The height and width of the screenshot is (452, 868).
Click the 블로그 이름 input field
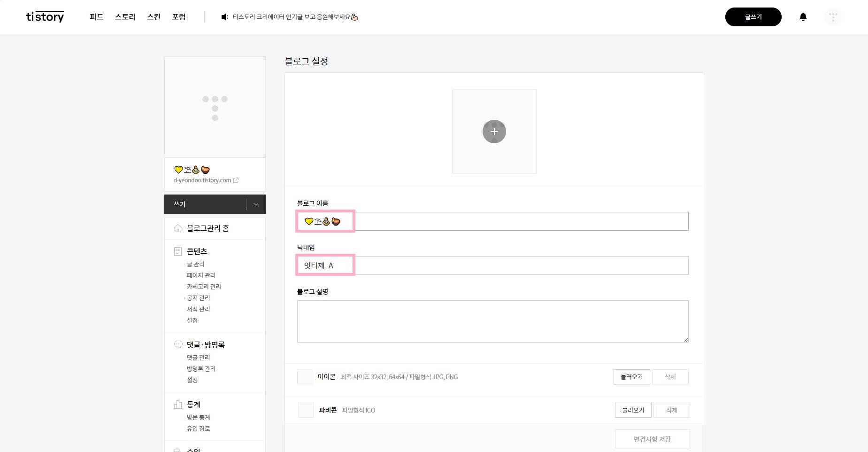pyautogui.click(x=493, y=221)
